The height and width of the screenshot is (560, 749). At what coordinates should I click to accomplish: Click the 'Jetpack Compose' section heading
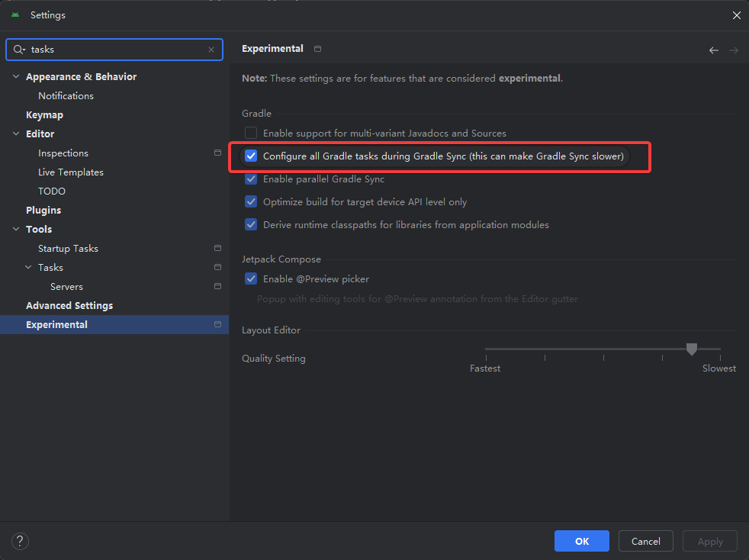pos(281,259)
